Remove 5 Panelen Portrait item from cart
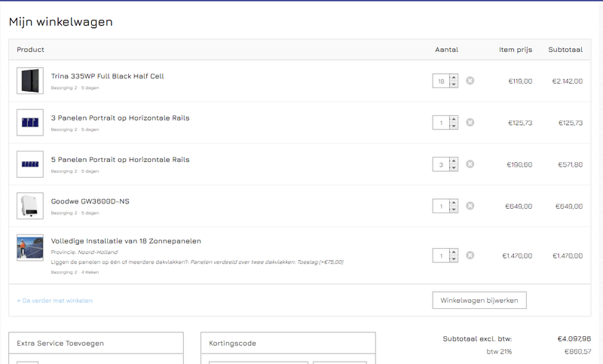Image resolution: width=603 pixels, height=364 pixels. 470,164
